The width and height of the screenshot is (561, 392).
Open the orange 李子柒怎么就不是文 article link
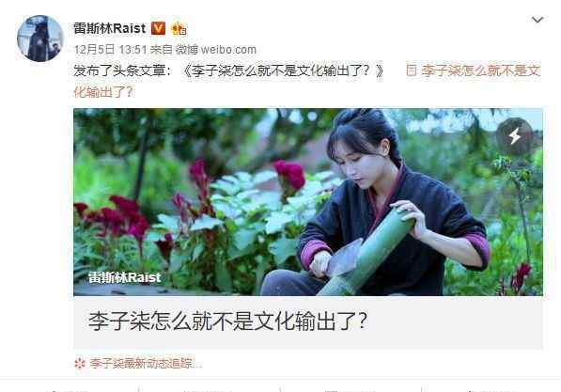pyautogui.click(x=480, y=71)
